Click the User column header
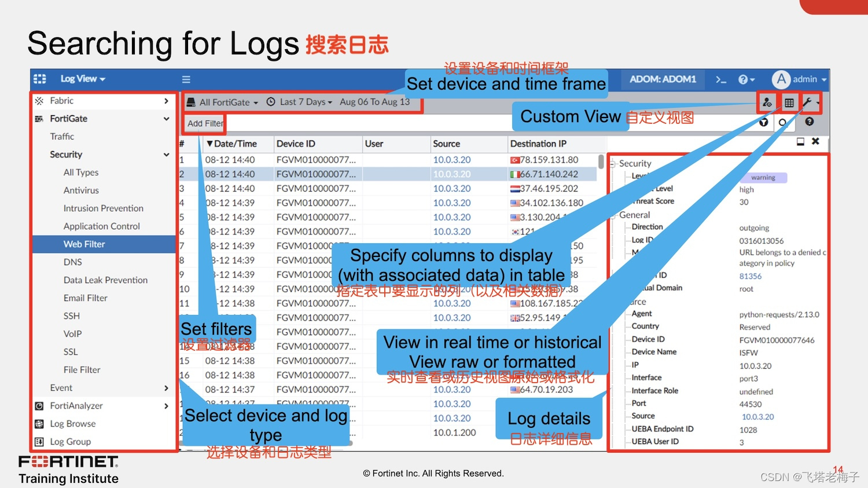The image size is (868, 488). (x=396, y=144)
